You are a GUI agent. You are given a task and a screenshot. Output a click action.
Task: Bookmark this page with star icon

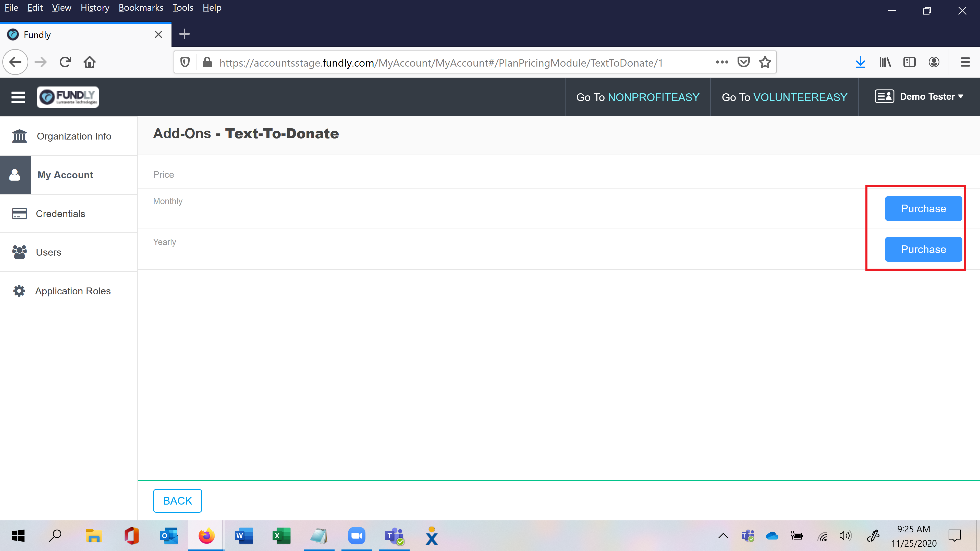pyautogui.click(x=765, y=62)
